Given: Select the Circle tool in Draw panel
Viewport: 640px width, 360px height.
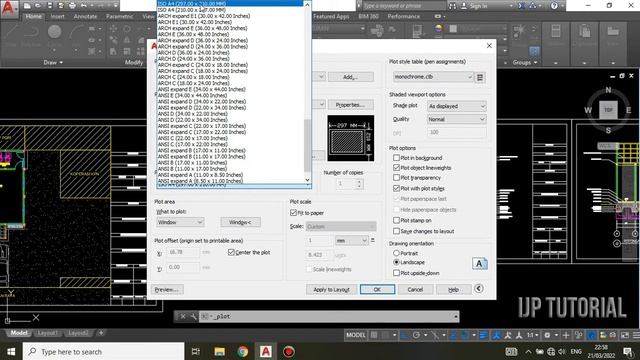Looking at the screenshot, I should tap(54, 32).
